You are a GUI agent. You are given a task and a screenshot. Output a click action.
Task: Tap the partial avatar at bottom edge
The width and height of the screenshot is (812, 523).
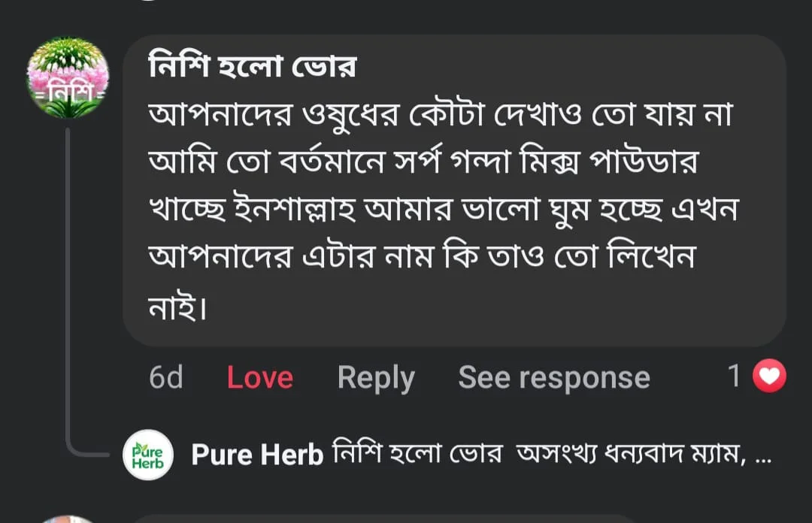point(68,518)
